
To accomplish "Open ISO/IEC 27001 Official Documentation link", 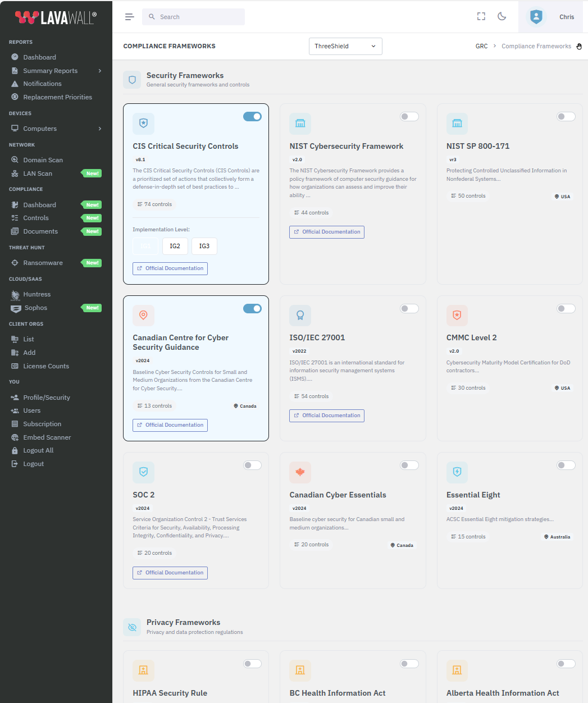I will point(327,416).
